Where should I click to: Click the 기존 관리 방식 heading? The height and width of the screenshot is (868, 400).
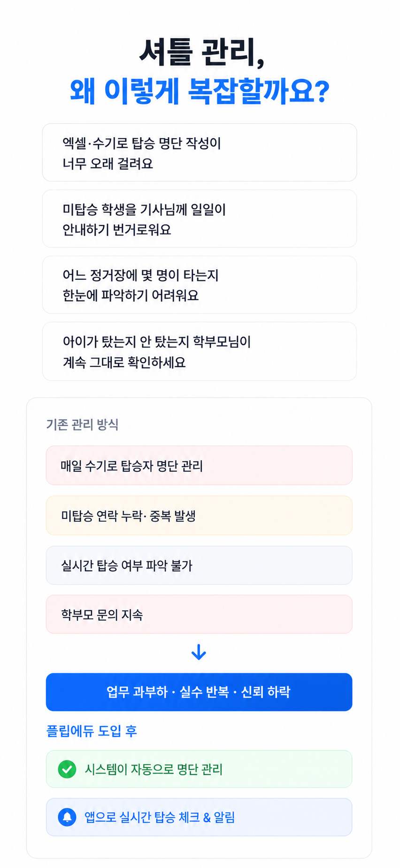pyautogui.click(x=83, y=424)
